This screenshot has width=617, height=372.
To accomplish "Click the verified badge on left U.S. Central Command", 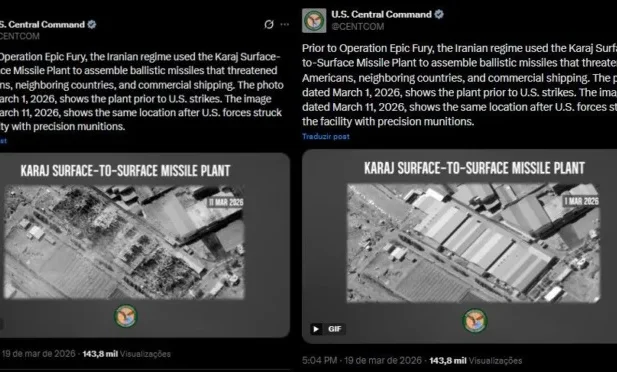I will 92,24.
